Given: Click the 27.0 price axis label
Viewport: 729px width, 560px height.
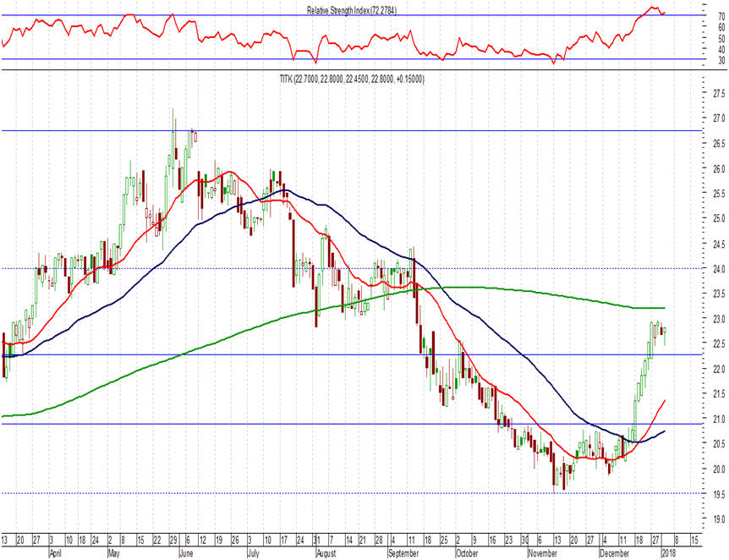Looking at the screenshot, I should click(719, 118).
